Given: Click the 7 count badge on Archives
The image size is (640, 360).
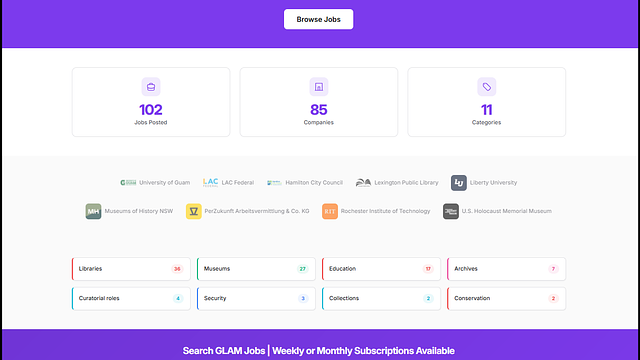Looking at the screenshot, I should point(553,269).
